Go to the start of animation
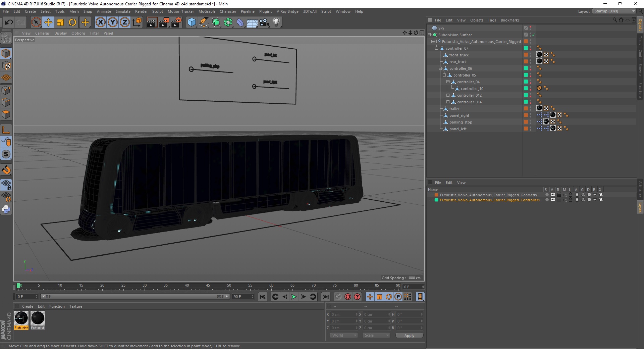The width and height of the screenshot is (644, 349). 263,297
